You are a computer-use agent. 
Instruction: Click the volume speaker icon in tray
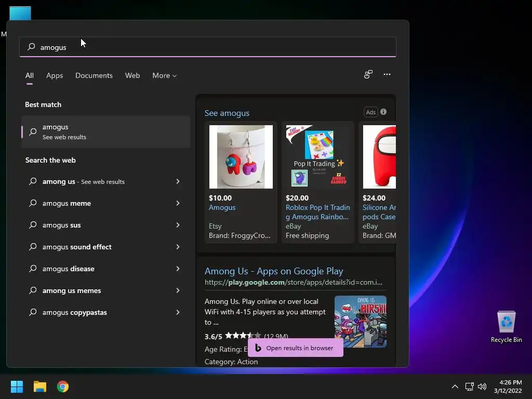[482, 387]
